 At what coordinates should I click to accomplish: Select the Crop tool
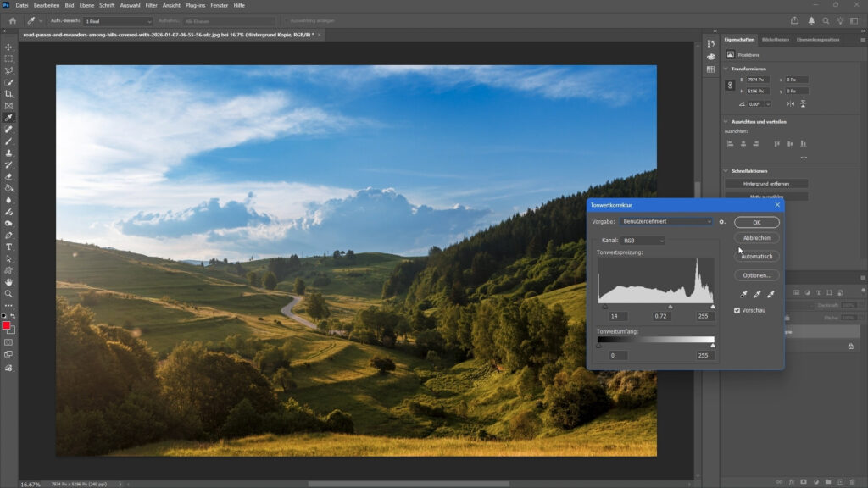point(8,94)
